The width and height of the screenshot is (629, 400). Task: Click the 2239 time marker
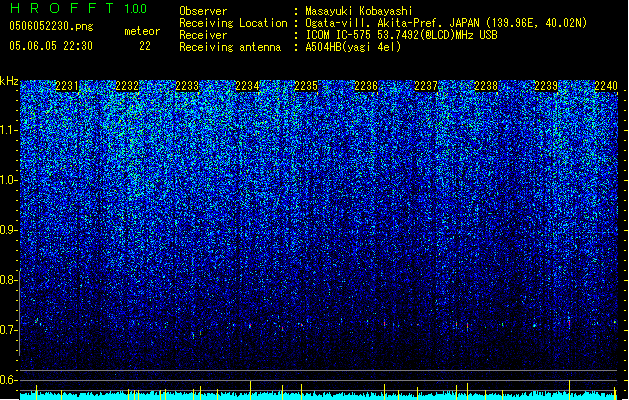pyautogui.click(x=546, y=86)
